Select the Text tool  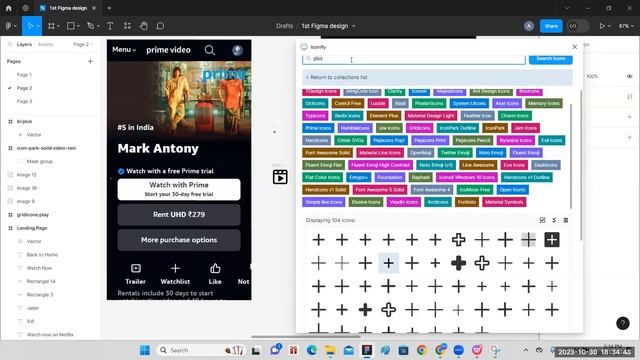click(x=110, y=26)
